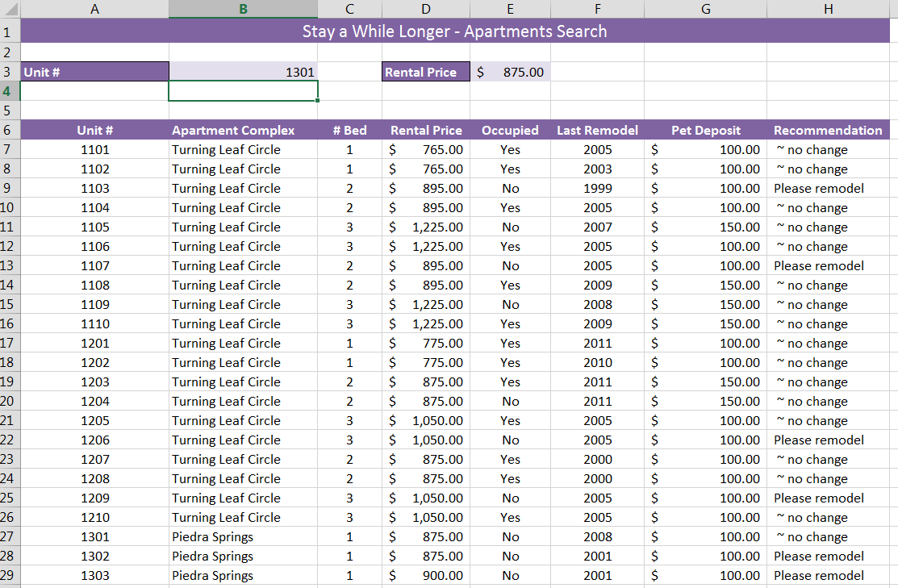The width and height of the screenshot is (898, 588).
Task: Select the Recommendation header cell
Action: tap(828, 130)
